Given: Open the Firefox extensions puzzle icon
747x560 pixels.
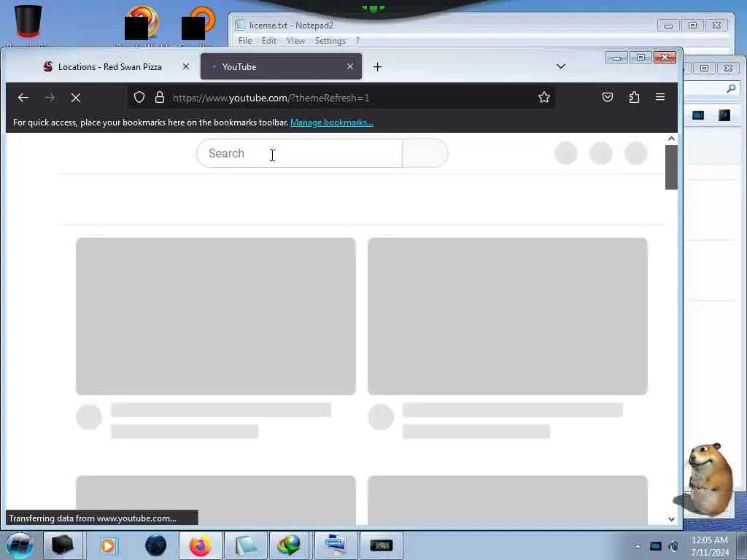Looking at the screenshot, I should pos(634,97).
